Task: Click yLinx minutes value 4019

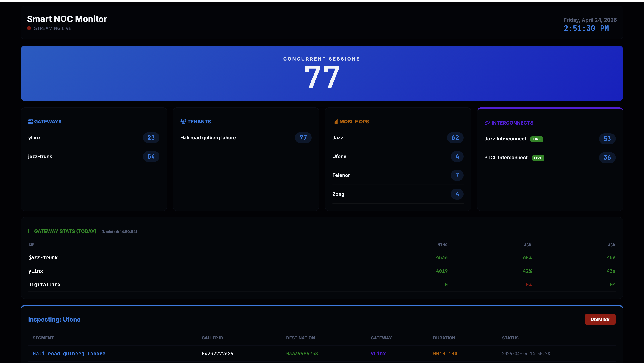Action: pos(442,271)
